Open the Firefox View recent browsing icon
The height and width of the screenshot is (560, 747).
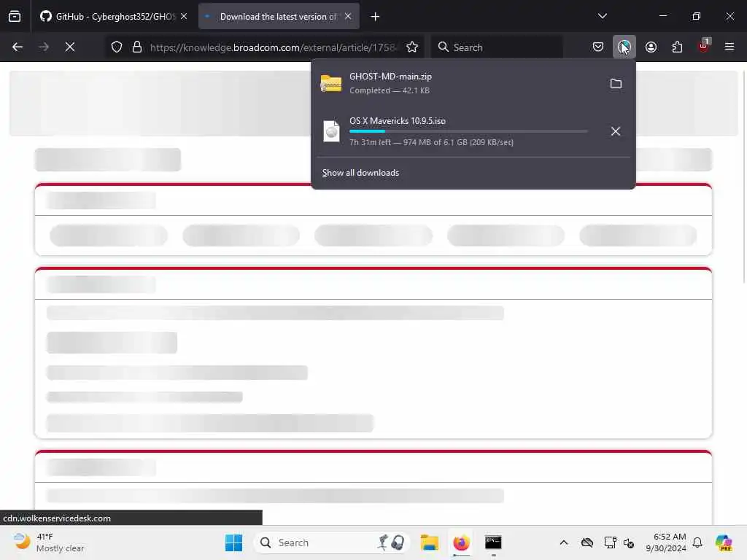(x=15, y=16)
